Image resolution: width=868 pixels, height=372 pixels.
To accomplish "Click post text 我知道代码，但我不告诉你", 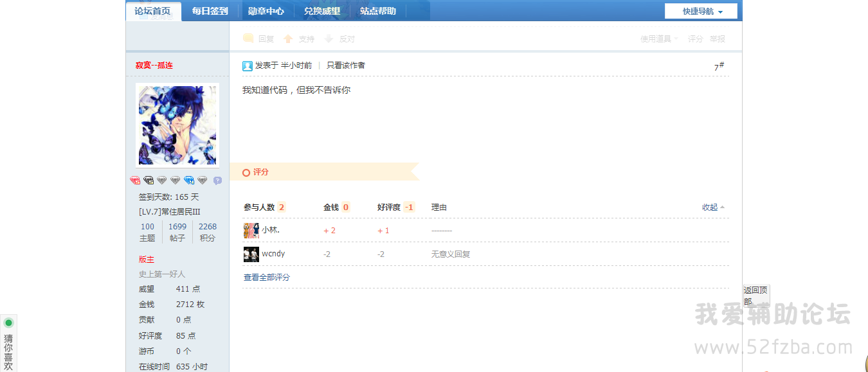I will click(296, 91).
